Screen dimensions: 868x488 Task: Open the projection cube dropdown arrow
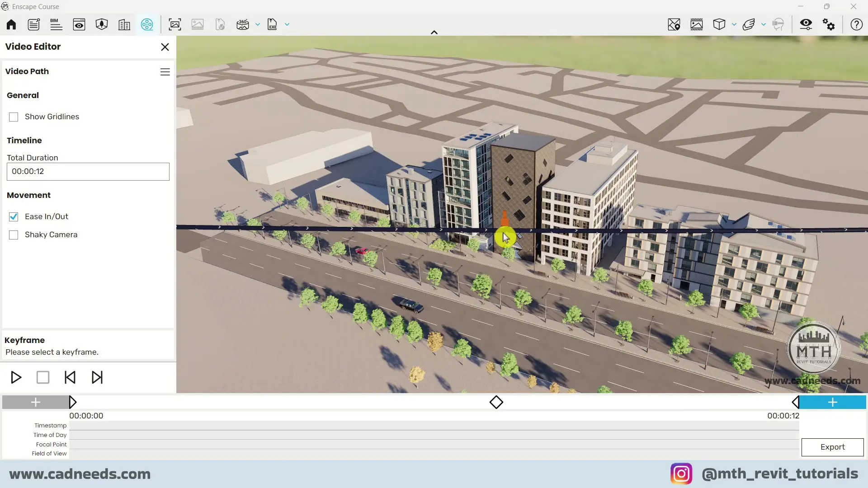coord(734,24)
